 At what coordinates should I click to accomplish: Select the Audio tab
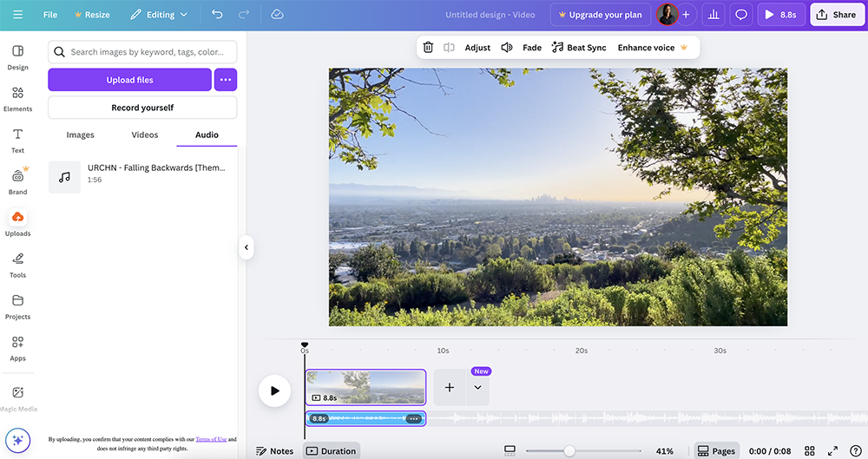click(x=207, y=134)
